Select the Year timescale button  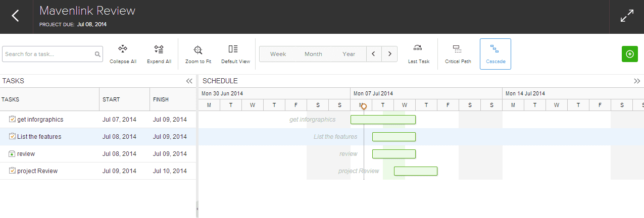click(x=349, y=54)
